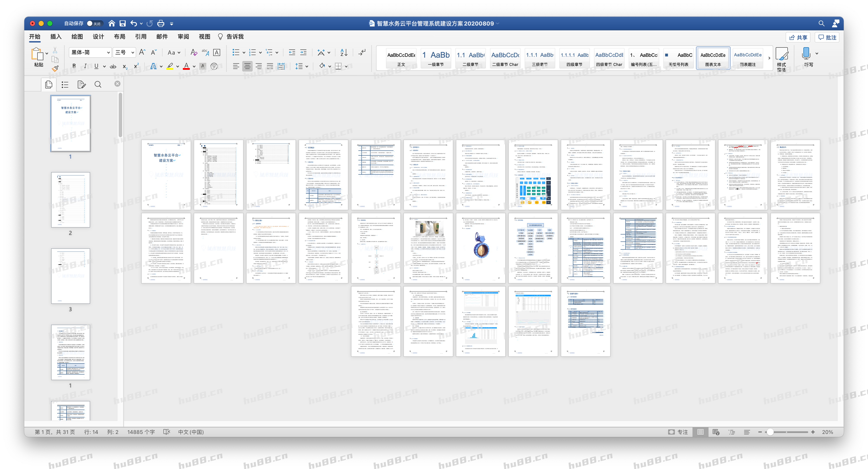
Task: Toggle center text alignment
Action: click(247, 66)
